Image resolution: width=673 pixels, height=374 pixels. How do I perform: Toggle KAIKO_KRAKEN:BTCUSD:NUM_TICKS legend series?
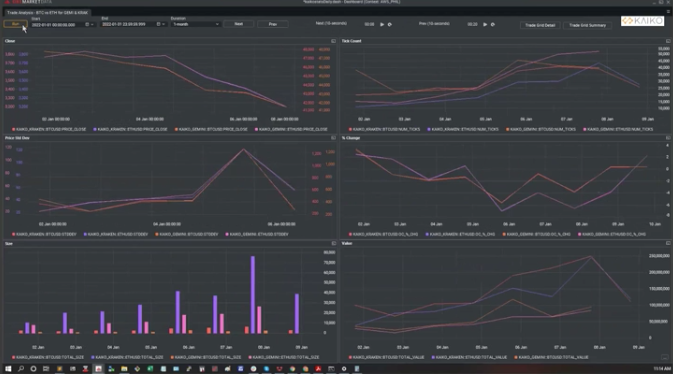[385, 129]
